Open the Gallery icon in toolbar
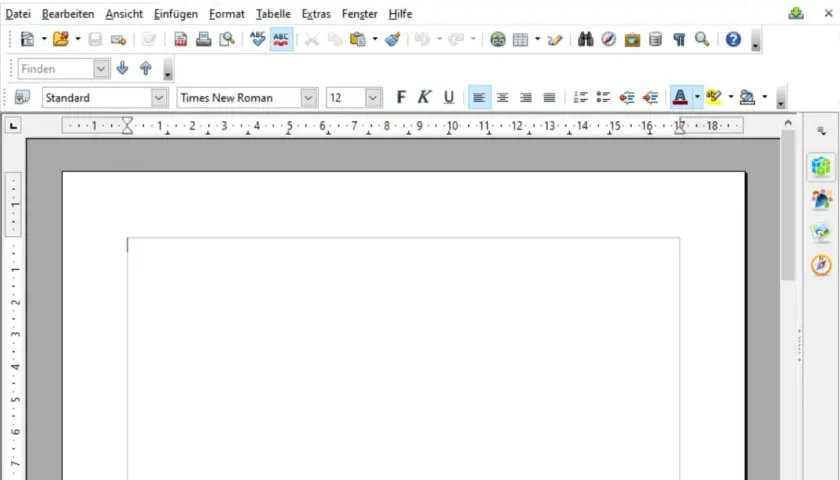 632,39
